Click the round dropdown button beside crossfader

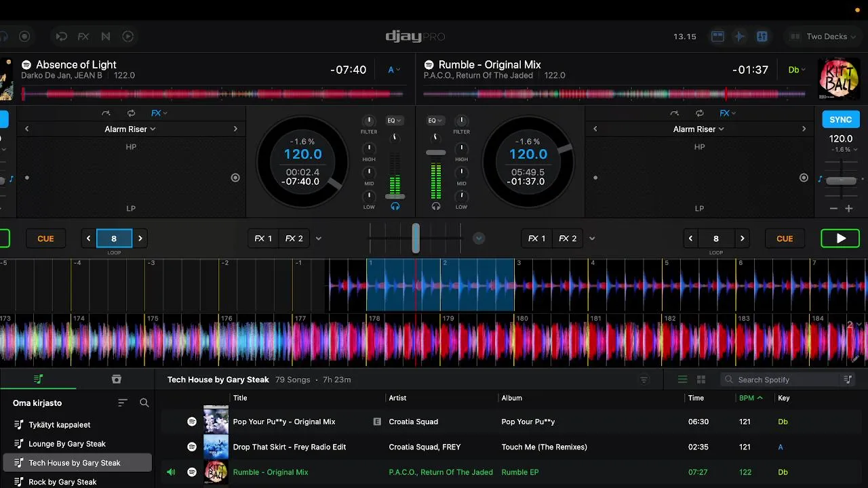coord(479,239)
